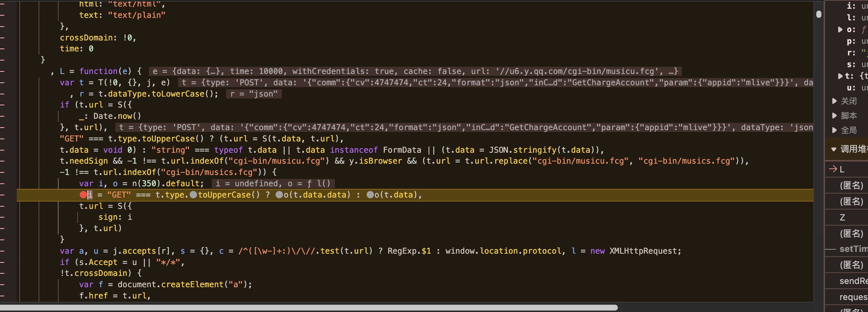The height and width of the screenshot is (312, 868).
Task: Click text: "text/plain" line in code
Action: (x=122, y=15)
